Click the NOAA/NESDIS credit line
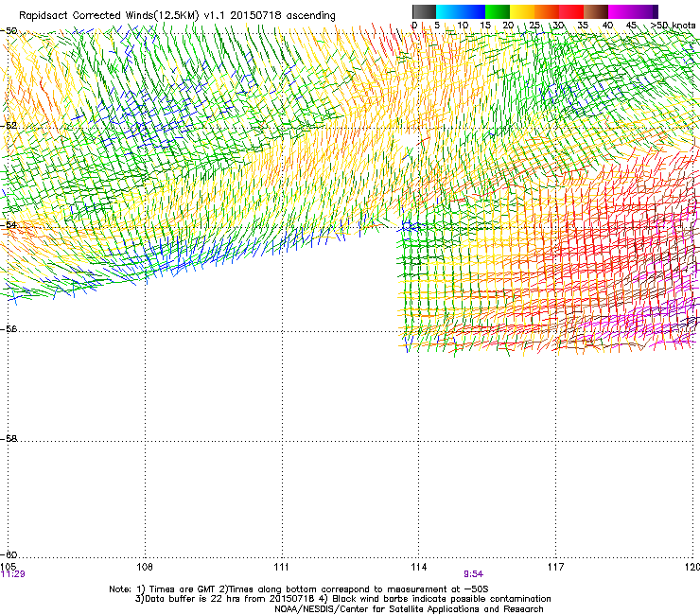Image resolution: width=700 pixels, height=615 pixels. point(409,609)
